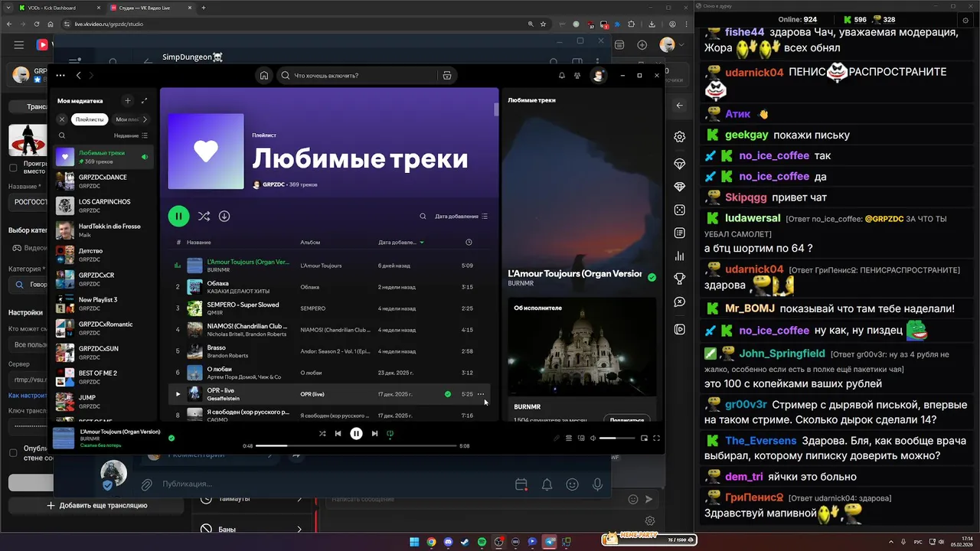Image resolution: width=980 pixels, height=551 pixels.
Task: Show more library filters via chevron
Action: [x=145, y=119]
